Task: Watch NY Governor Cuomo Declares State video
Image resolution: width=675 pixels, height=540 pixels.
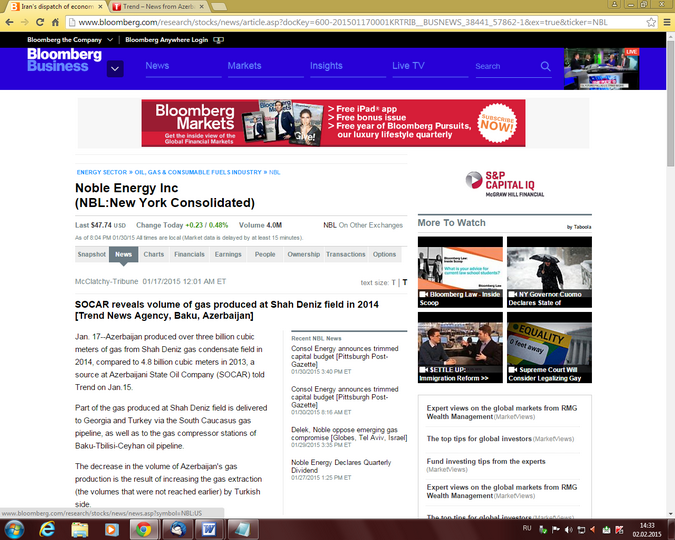Action: pyautogui.click(x=549, y=272)
